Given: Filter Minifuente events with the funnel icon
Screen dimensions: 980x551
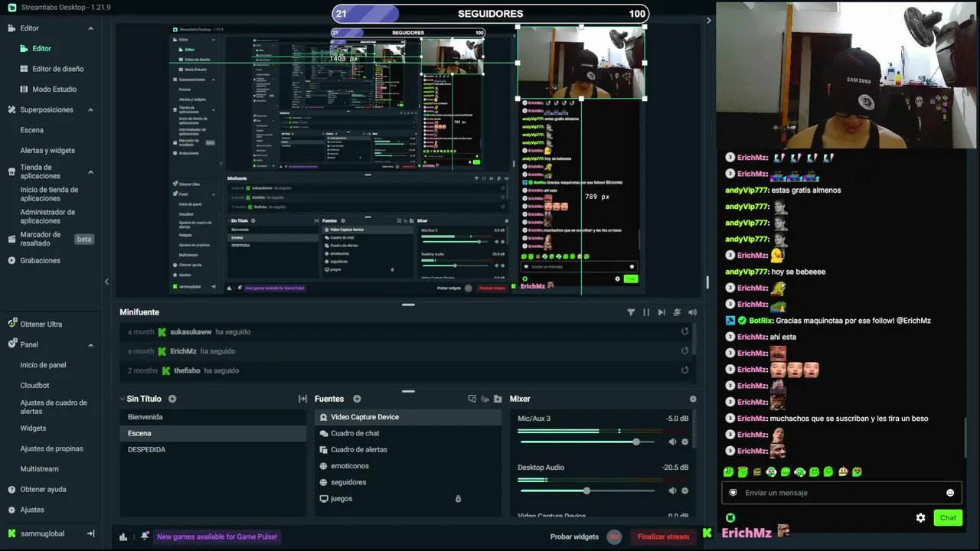Looking at the screenshot, I should 631,312.
